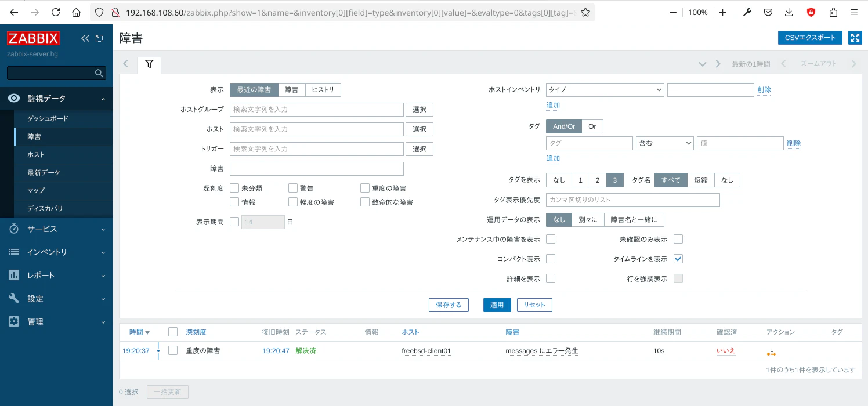Click the previous filter tab arrow
Screen dimensions: 868x406
[x=126, y=64]
